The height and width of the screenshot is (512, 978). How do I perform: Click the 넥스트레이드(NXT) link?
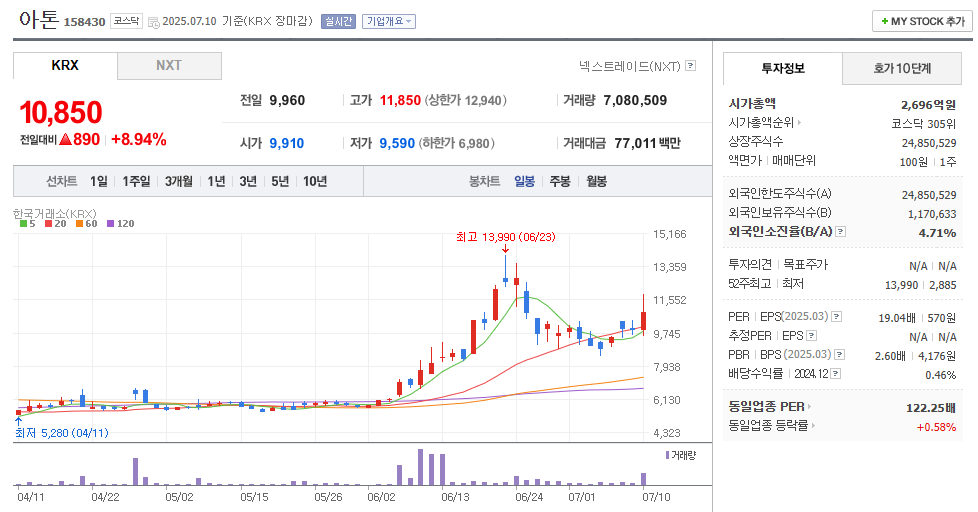coord(629,66)
